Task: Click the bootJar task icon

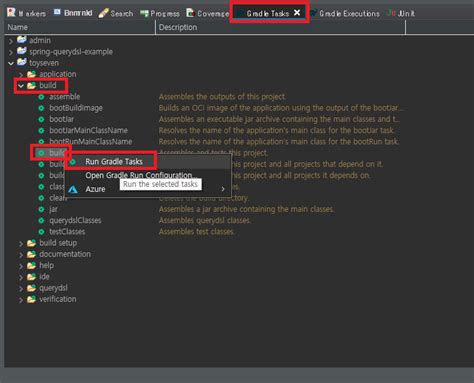Action: 41,119
